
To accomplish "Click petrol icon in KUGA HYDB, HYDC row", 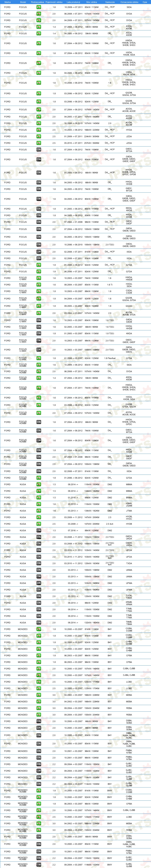I will (x=39, y=517).
